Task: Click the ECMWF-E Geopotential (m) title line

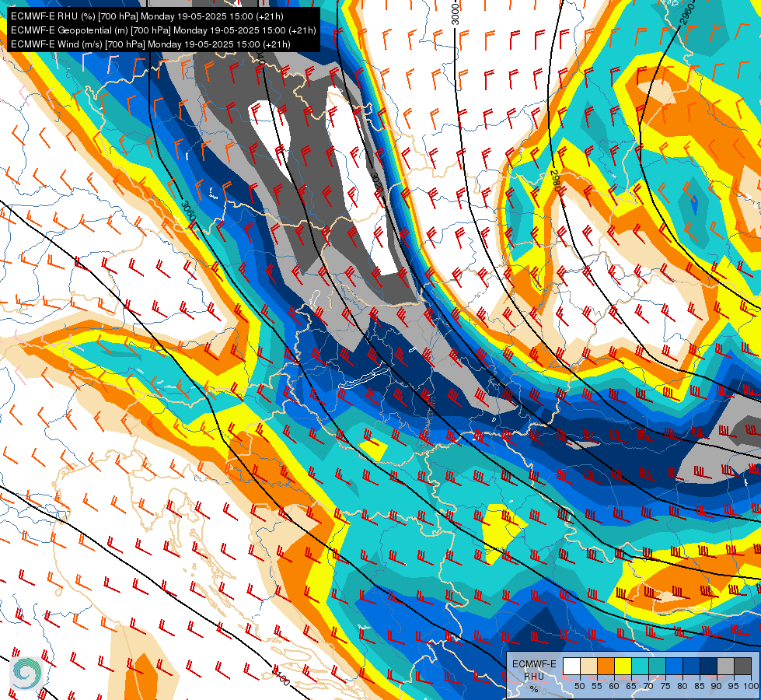Action: pyautogui.click(x=163, y=30)
